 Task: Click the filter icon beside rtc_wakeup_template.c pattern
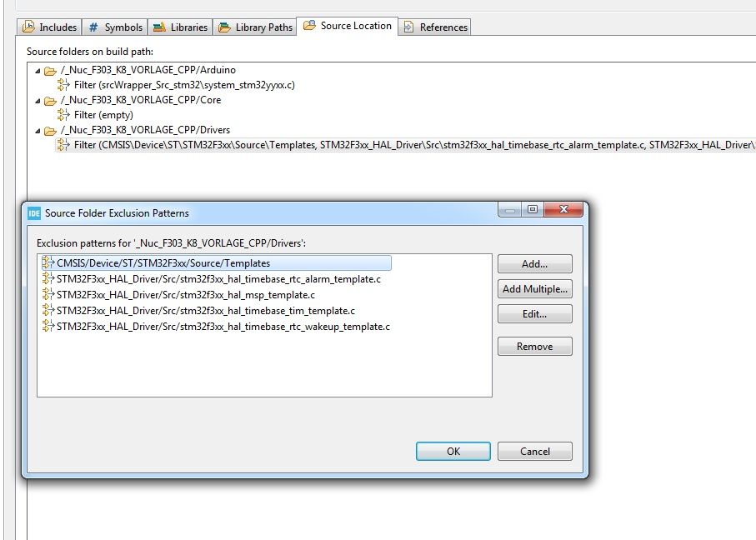[47, 326]
